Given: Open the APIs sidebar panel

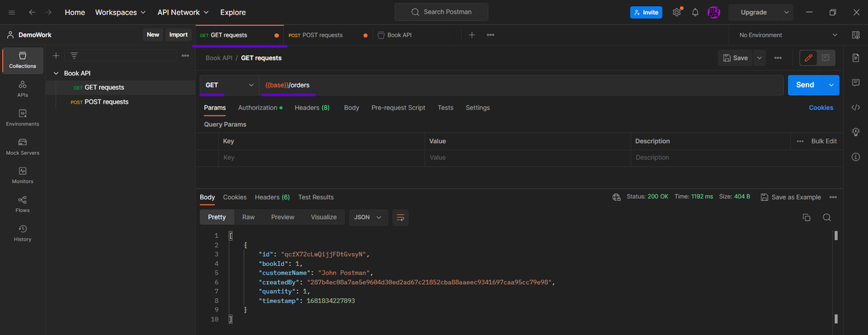Looking at the screenshot, I should tap(22, 89).
